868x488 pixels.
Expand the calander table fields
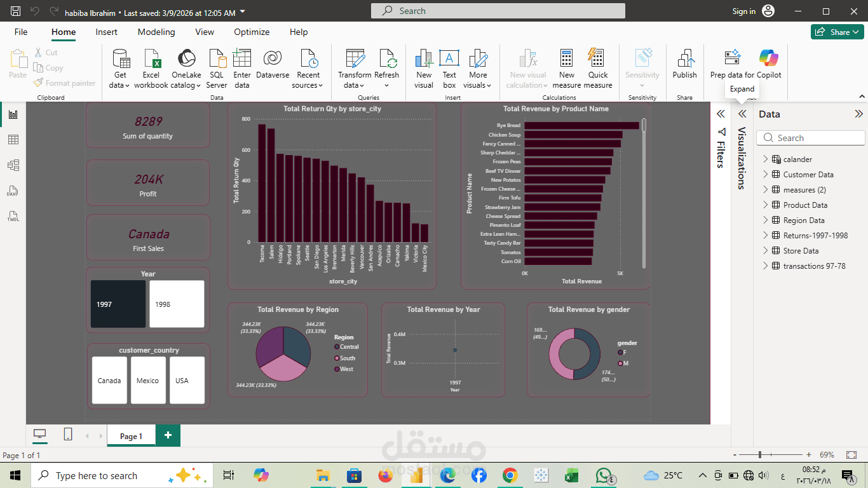coord(765,159)
